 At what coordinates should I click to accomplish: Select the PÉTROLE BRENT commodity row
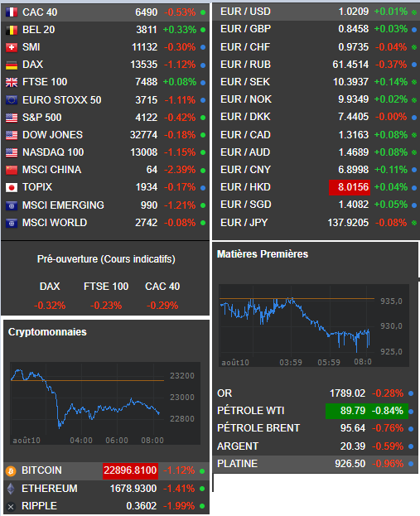point(315,428)
